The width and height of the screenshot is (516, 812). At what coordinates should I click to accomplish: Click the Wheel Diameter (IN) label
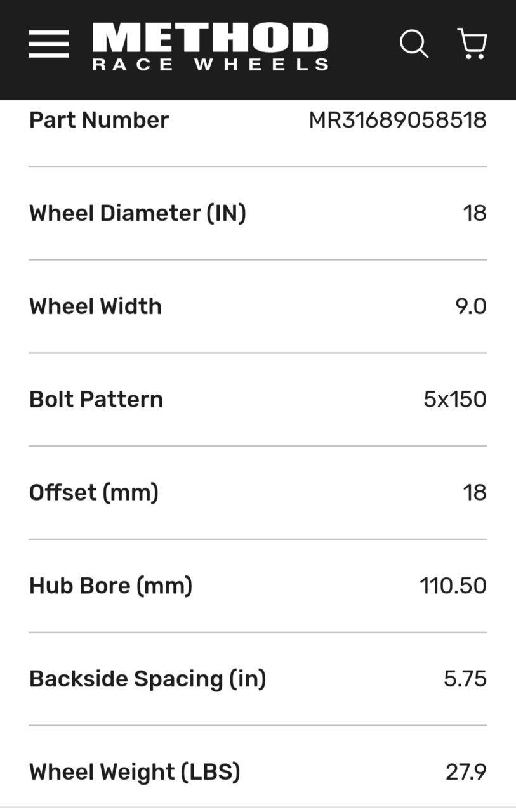coord(138,213)
